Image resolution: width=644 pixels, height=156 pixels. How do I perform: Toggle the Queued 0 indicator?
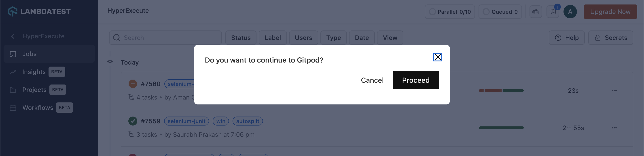point(500,11)
